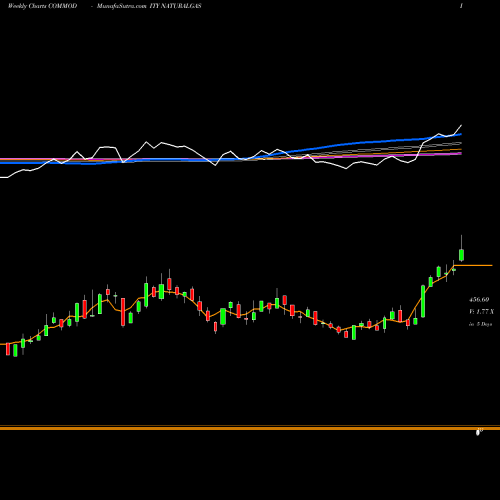Click the '456.69' price value
The height and width of the screenshot is (500, 500).
point(479,300)
